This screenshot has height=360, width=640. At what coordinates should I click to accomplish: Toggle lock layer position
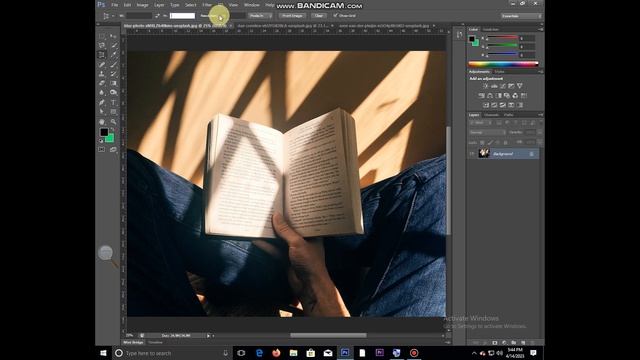pyautogui.click(x=498, y=142)
